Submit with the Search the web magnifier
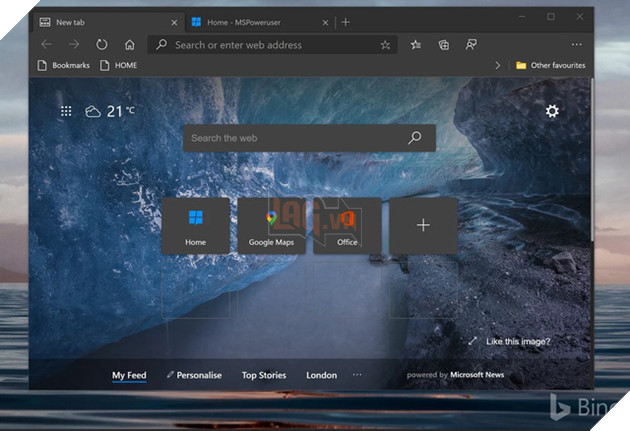The image size is (630, 431). tap(415, 138)
